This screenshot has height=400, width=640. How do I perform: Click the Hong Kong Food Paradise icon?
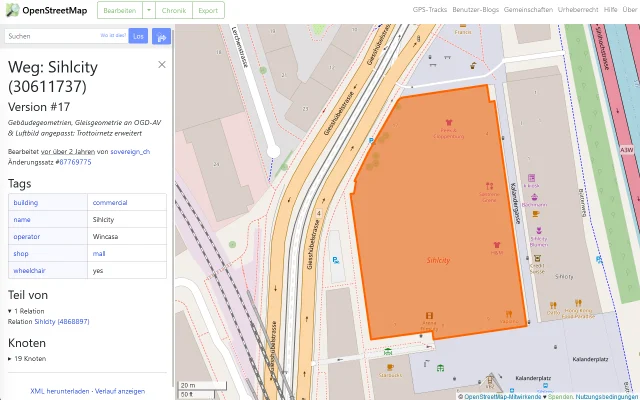click(578, 303)
